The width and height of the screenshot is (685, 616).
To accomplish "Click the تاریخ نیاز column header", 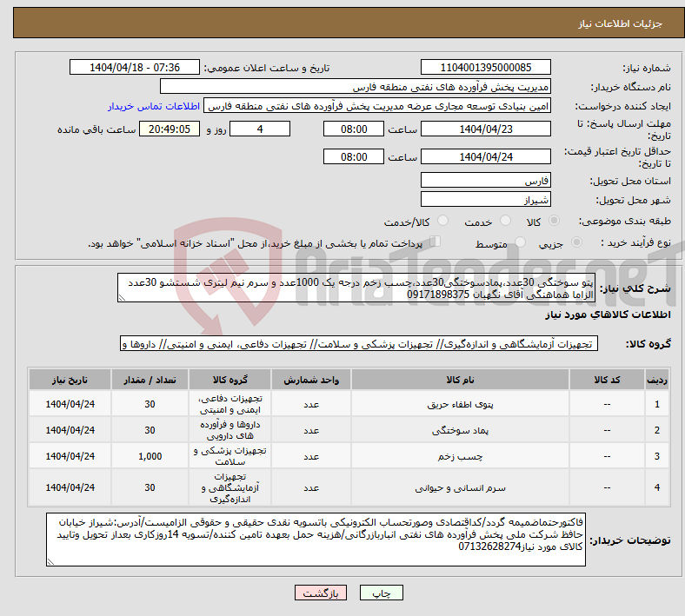I will [70, 380].
